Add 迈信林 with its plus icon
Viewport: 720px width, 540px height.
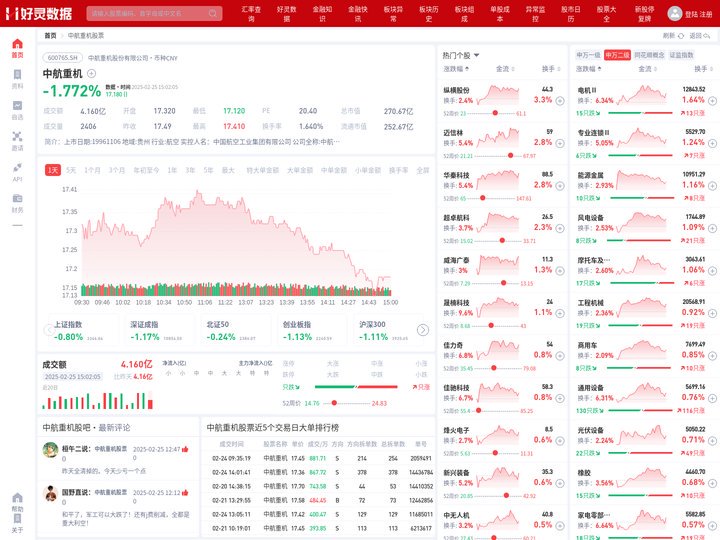pyautogui.click(x=560, y=143)
